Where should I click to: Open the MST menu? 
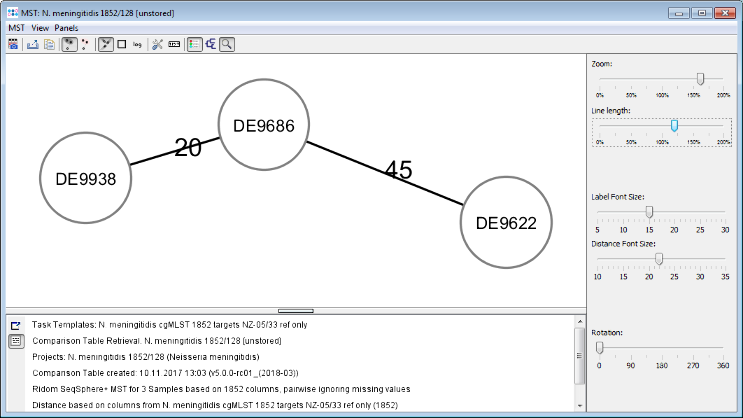(x=16, y=28)
